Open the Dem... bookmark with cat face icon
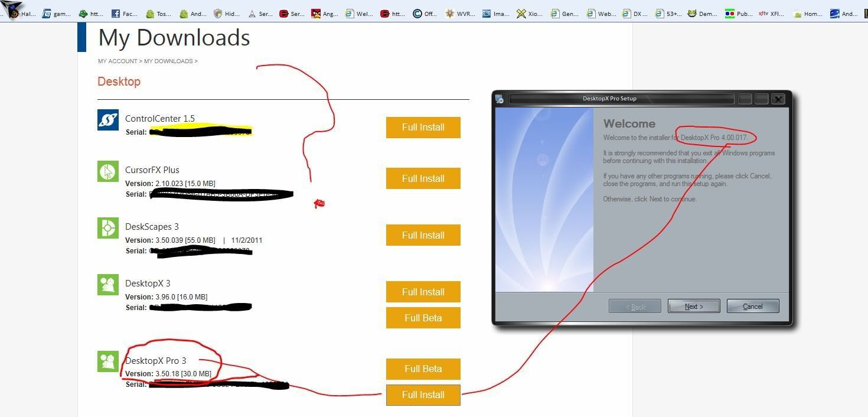The image size is (868, 417). click(702, 13)
